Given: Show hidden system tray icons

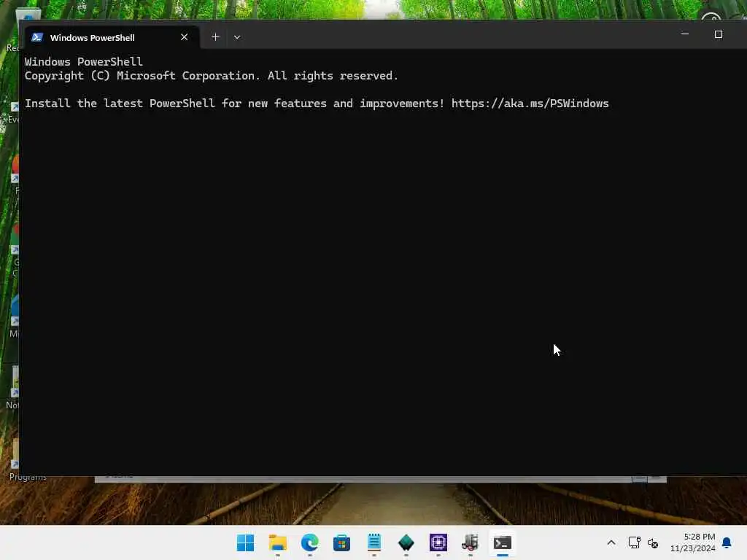Looking at the screenshot, I should pos(611,542).
